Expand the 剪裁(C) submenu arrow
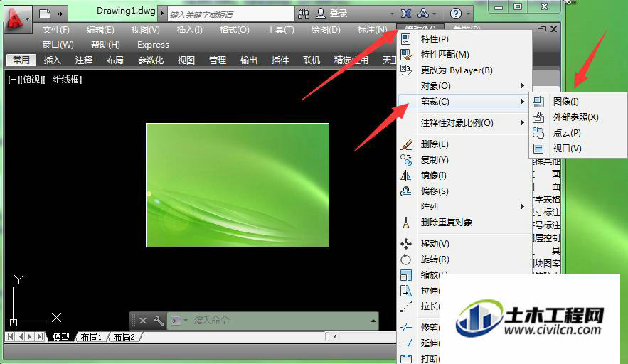The image size is (628, 364). coord(522,102)
